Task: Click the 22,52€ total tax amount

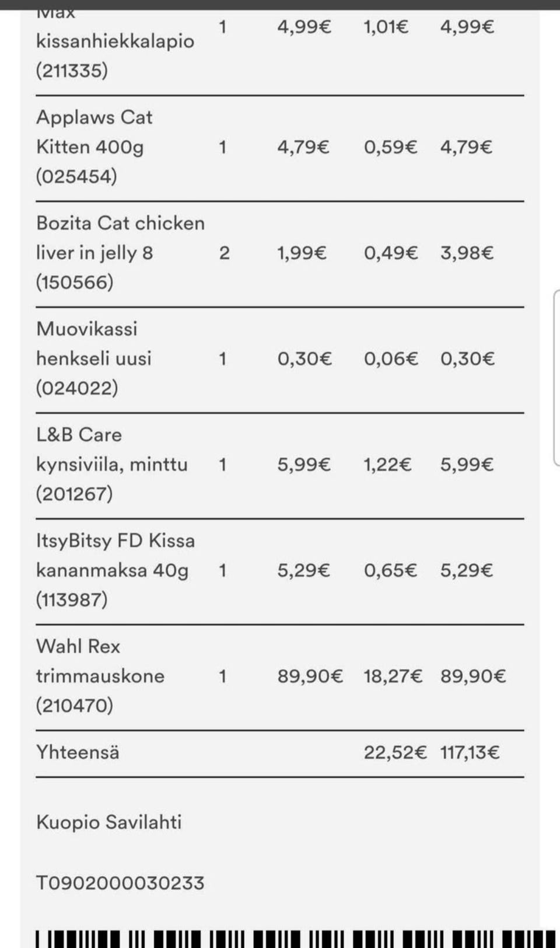Action: point(395,752)
